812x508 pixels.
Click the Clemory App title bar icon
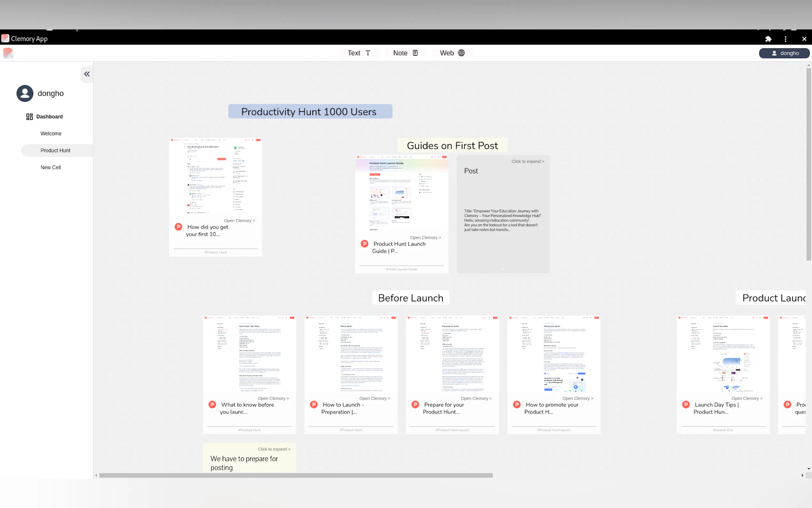coord(5,38)
